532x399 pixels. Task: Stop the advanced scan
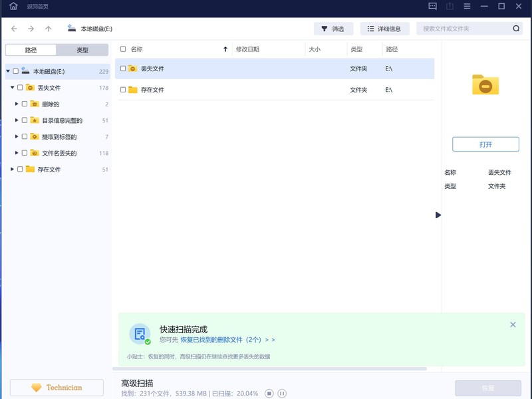[269, 393]
